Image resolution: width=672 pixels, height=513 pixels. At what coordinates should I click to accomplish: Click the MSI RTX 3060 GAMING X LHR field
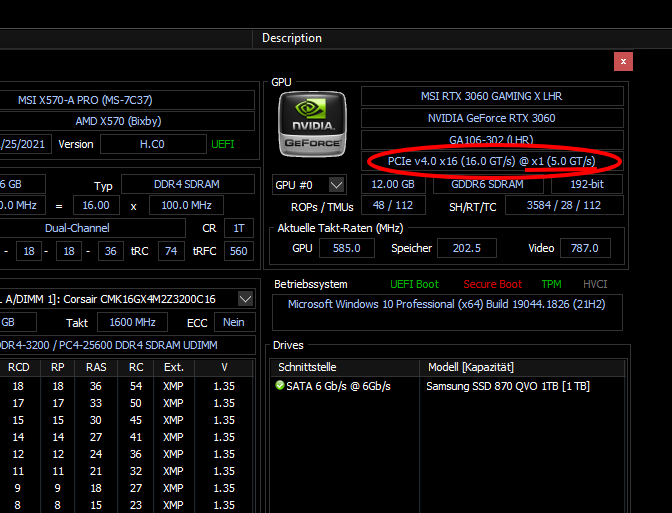pos(492,96)
